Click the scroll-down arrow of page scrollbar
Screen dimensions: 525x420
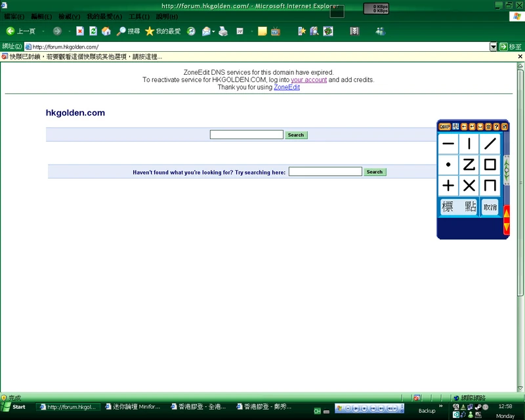click(520, 388)
